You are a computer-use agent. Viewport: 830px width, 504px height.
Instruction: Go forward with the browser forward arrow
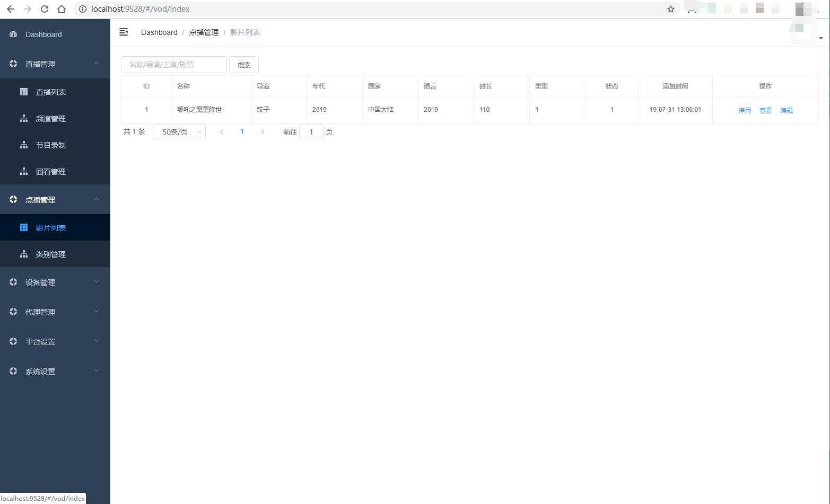tap(28, 9)
